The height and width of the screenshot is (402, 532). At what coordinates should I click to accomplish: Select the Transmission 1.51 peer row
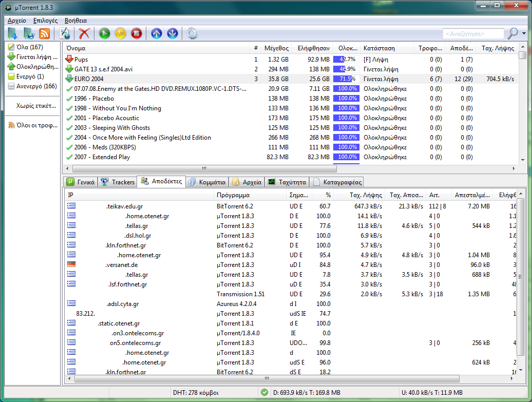pyautogui.click(x=291, y=294)
